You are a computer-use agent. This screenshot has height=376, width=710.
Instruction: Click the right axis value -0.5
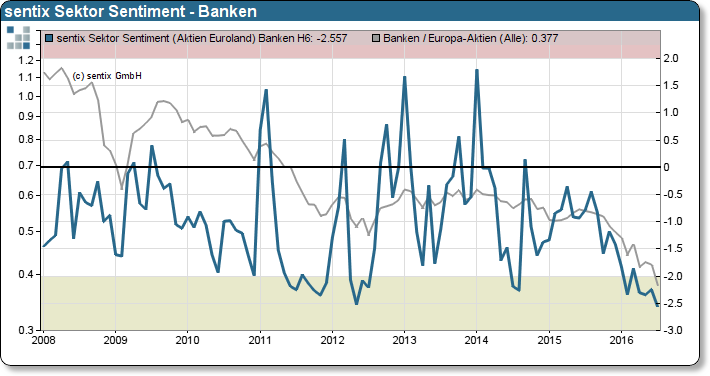pyautogui.click(x=673, y=194)
